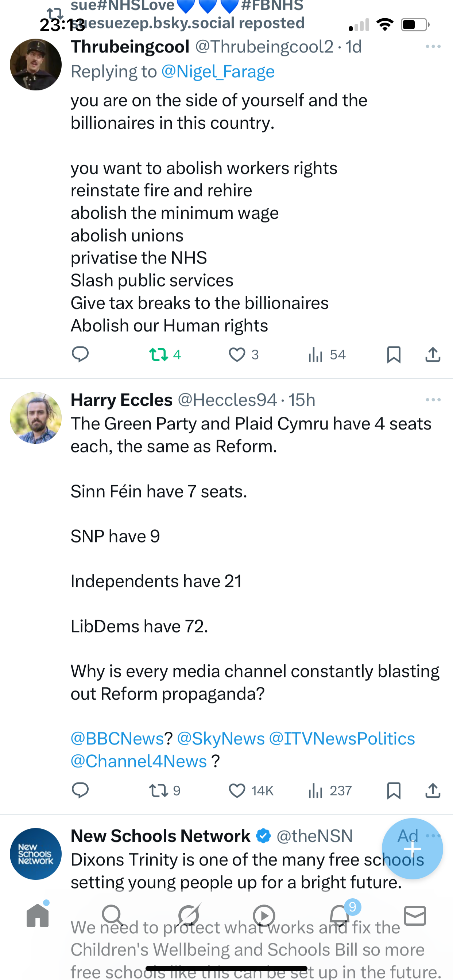Like Harry Eccles' post
Screen dimensions: 453x980
coord(237,790)
